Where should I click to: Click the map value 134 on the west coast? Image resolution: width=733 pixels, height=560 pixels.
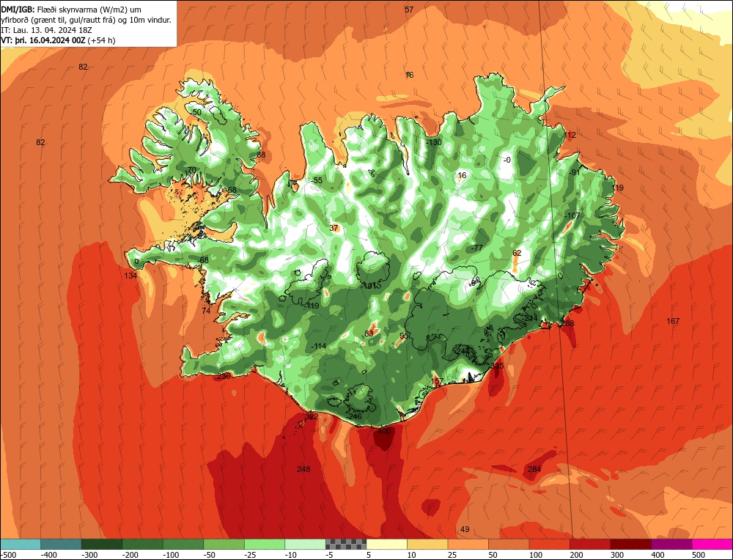click(130, 276)
